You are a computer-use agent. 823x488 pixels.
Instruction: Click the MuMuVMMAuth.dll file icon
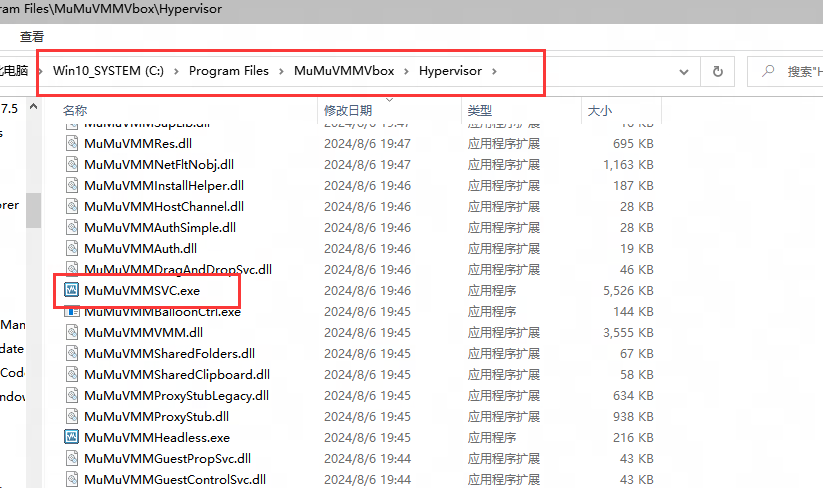pyautogui.click(x=72, y=248)
